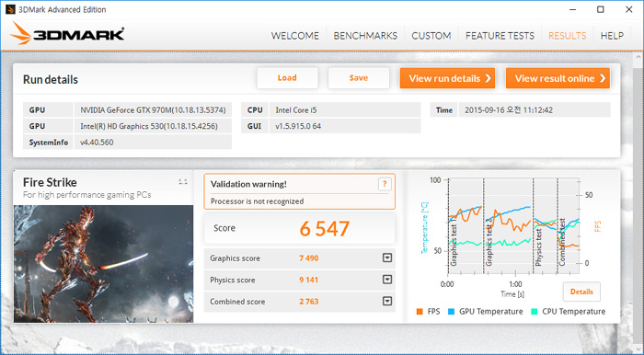Click the 3DMark logo in header

[67, 34]
